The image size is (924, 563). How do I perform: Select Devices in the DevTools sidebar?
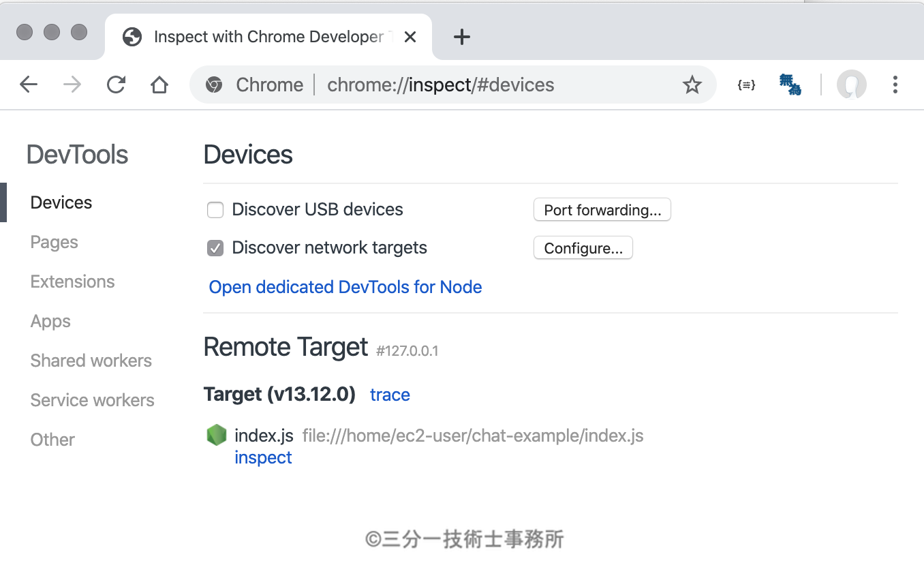coord(61,202)
